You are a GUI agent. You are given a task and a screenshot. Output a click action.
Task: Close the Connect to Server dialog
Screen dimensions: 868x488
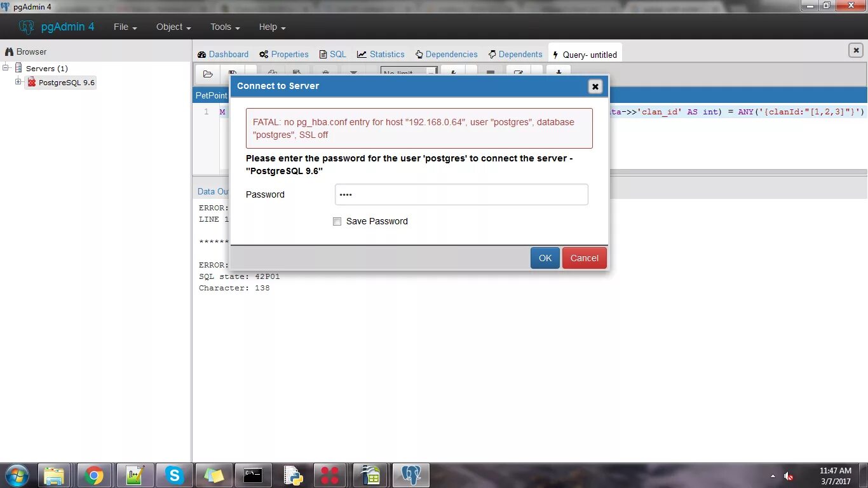point(595,86)
